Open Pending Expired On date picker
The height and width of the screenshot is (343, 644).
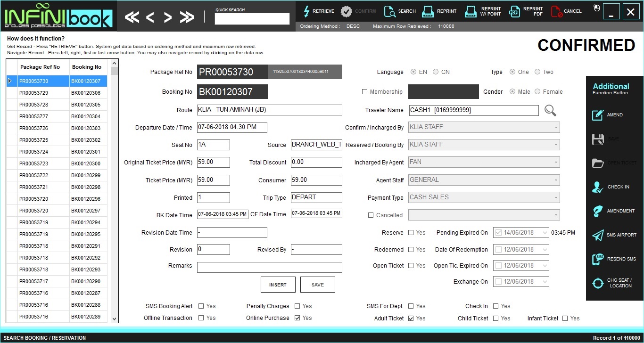[545, 233]
